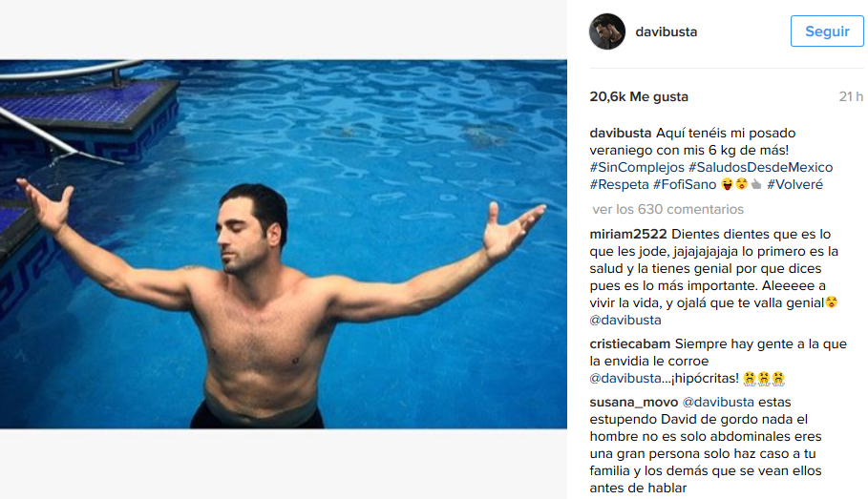Click @davibusta mention in miriam2522's comment
This screenshot has width=868, height=499.
[625, 320]
